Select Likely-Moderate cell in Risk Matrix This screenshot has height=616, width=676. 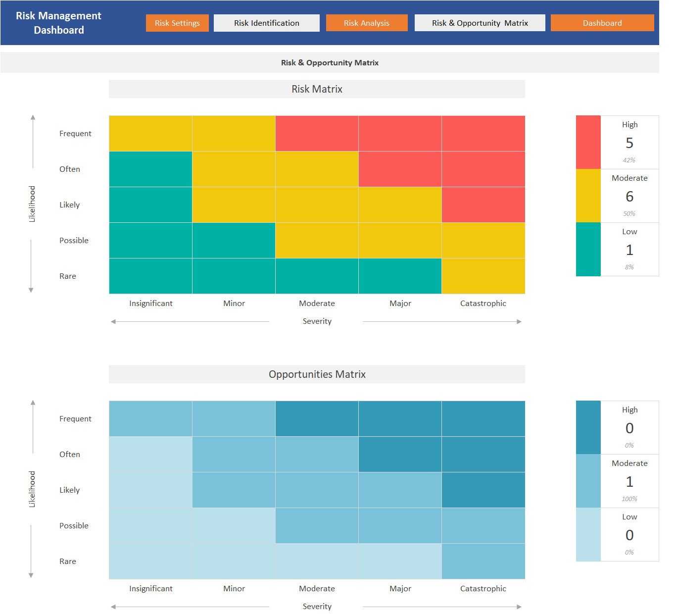[x=317, y=205]
